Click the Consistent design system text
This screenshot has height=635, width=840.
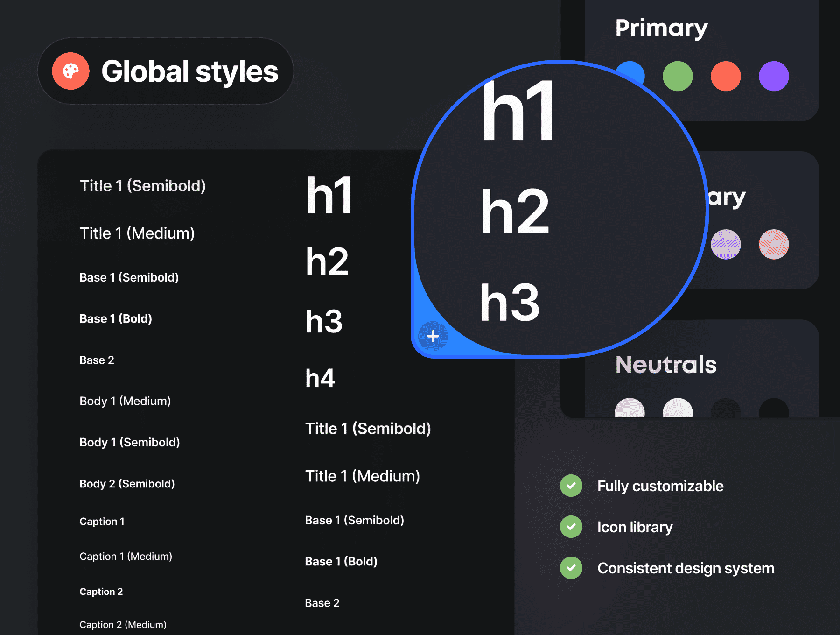tap(686, 568)
